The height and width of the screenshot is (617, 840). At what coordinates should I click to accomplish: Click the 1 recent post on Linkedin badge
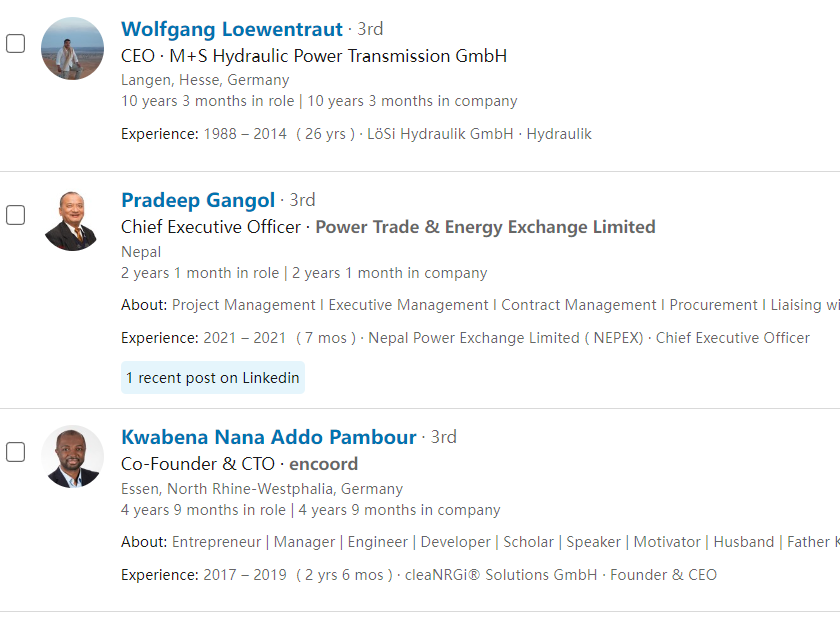[x=212, y=378]
